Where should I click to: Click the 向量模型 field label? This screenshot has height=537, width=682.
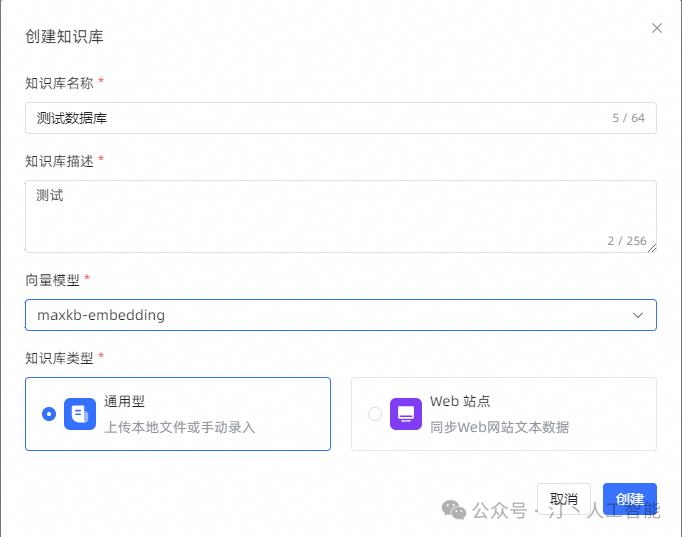pyautogui.click(x=52, y=279)
